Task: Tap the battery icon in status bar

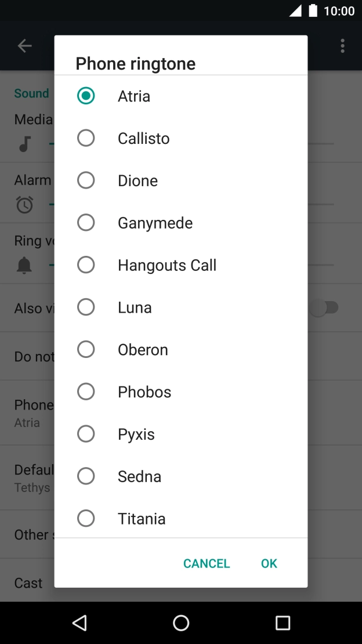Action: tap(312, 10)
